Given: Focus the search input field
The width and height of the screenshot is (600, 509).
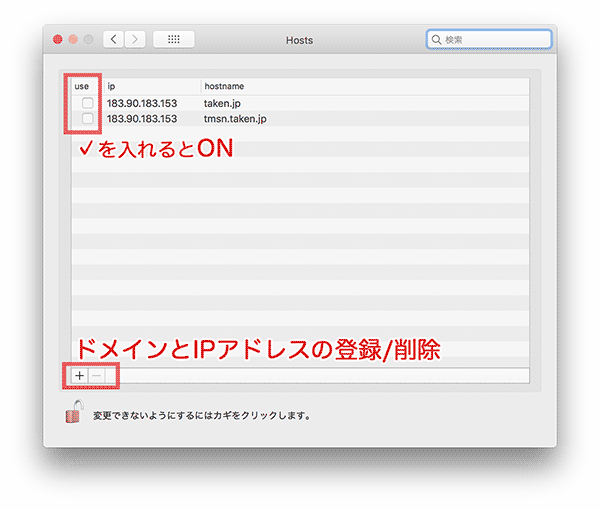Looking at the screenshot, I should tap(489, 39).
